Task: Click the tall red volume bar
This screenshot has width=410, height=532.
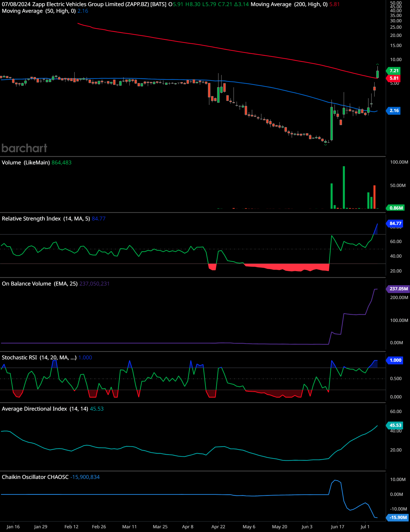Action: 374,197
